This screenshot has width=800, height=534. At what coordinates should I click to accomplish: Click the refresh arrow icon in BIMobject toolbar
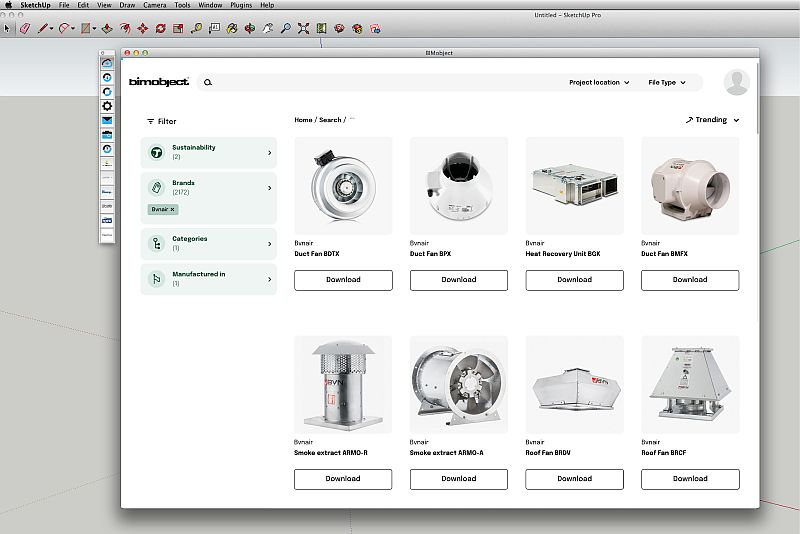click(x=107, y=92)
